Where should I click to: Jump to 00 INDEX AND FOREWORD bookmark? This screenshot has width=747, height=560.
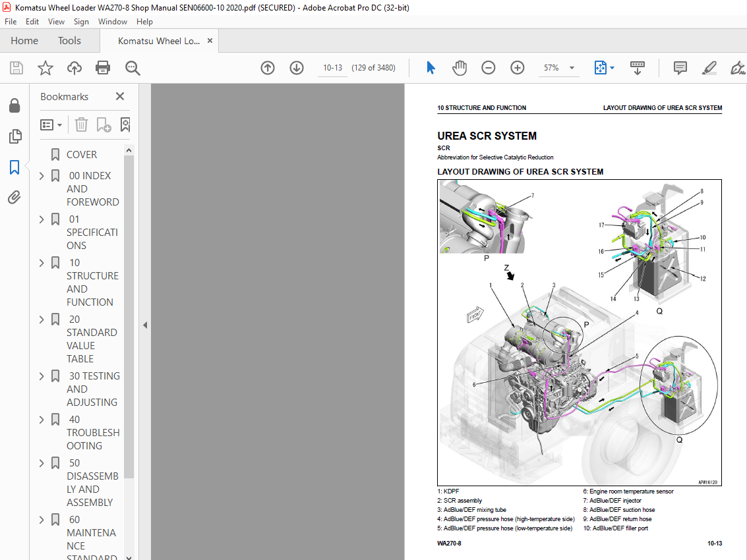point(92,189)
